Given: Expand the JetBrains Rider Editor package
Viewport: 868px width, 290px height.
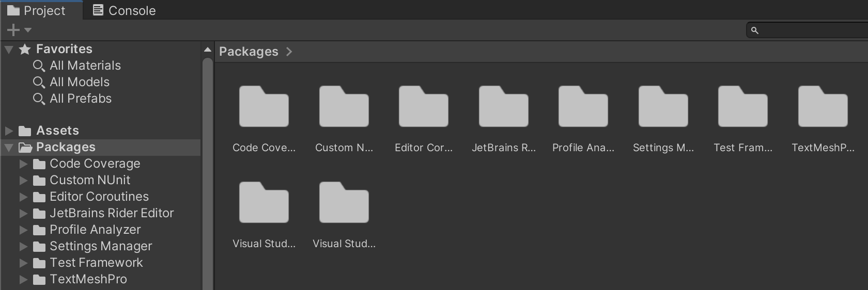Looking at the screenshot, I should click(23, 214).
